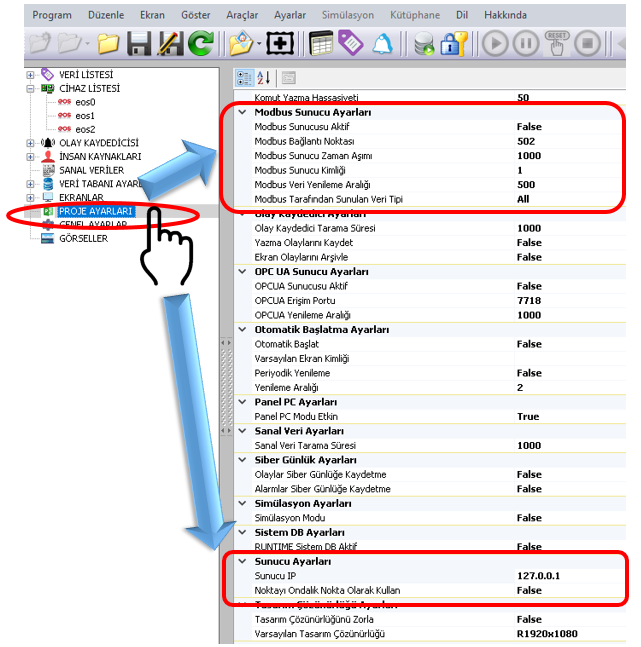Switch property grid to categorized view
Image resolution: width=641 pixels, height=647 pixels.
tap(244, 78)
